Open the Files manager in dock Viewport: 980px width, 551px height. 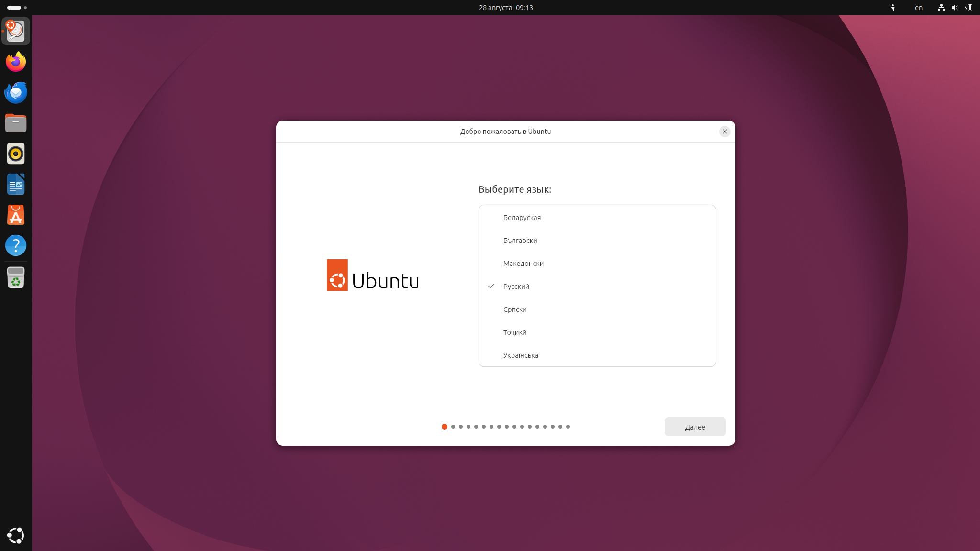tap(16, 123)
